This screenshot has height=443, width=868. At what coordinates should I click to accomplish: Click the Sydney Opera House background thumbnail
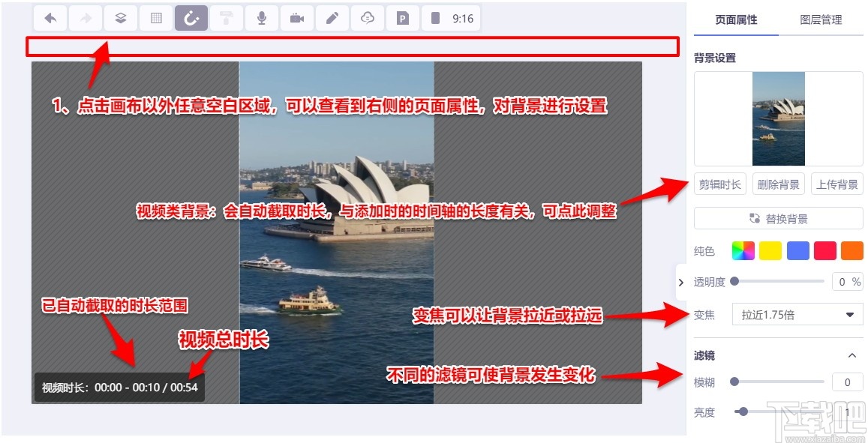(778, 118)
